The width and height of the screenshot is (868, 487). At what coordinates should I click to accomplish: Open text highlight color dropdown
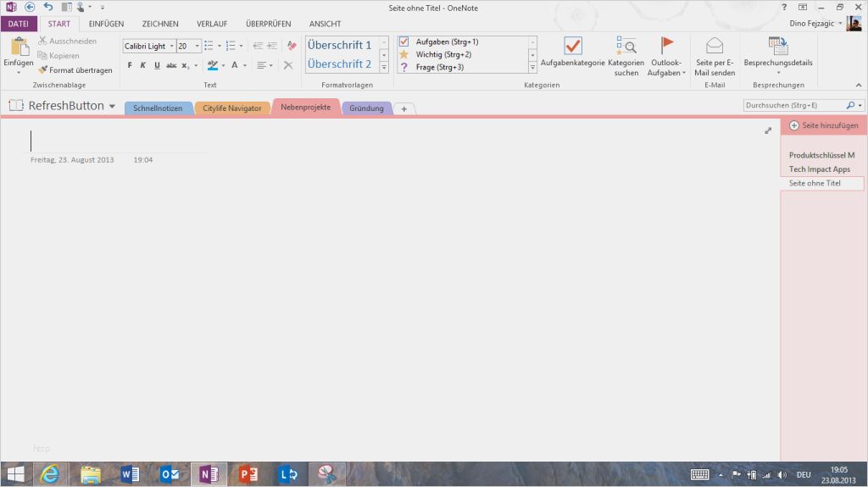[x=223, y=65]
